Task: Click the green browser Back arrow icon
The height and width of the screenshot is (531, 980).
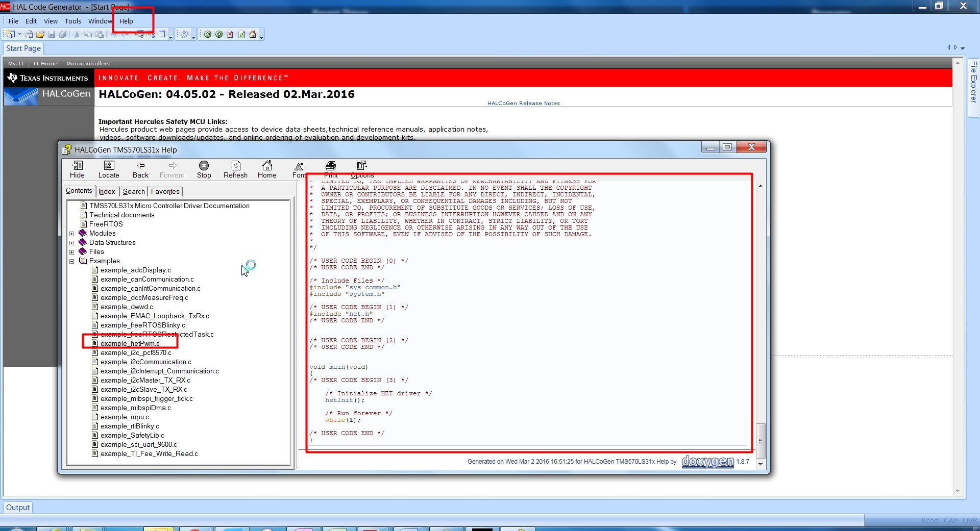Action: [x=208, y=34]
